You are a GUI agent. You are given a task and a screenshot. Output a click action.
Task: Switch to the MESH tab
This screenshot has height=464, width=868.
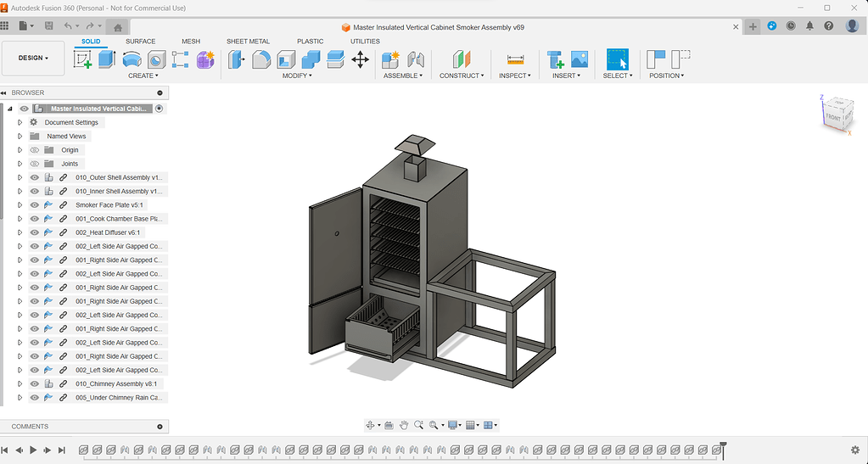(191, 42)
